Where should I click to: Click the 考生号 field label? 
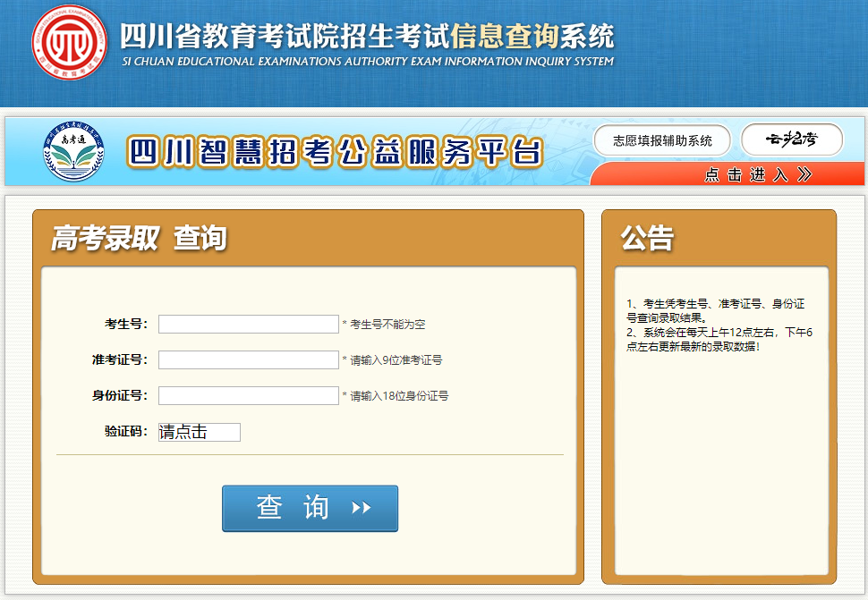(126, 324)
